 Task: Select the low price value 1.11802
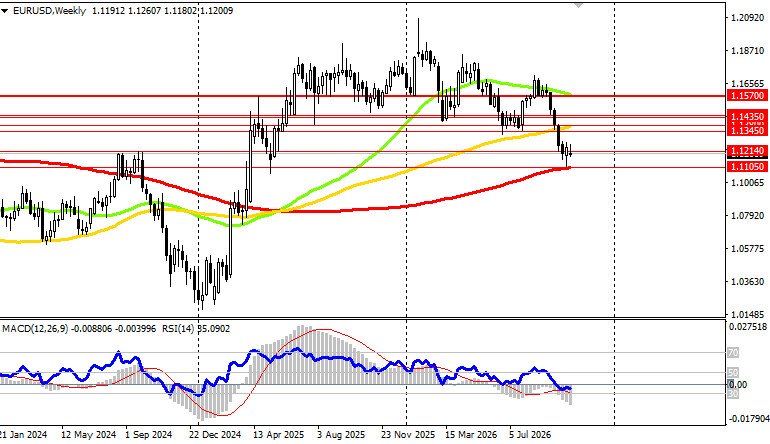(181, 11)
